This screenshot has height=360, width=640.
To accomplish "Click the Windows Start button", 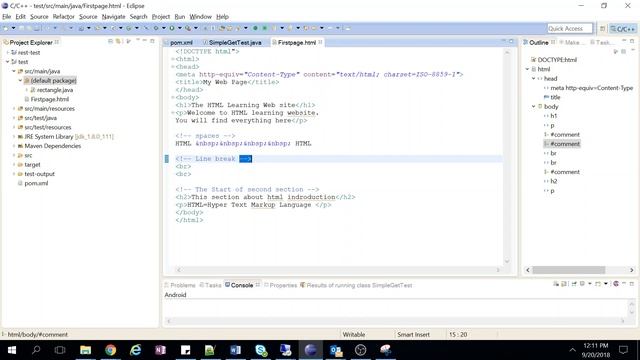I will click(x=12, y=350).
